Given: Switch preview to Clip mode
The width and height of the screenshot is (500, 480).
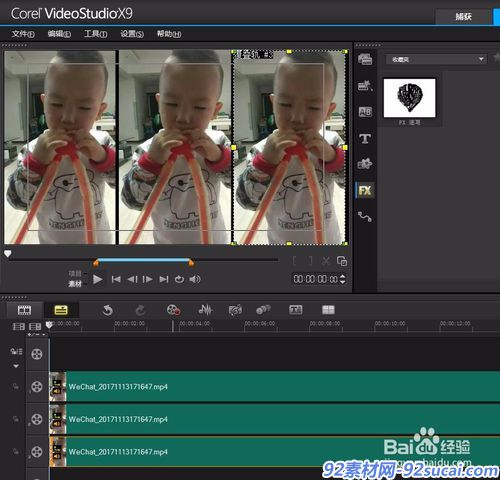Looking at the screenshot, I should tap(75, 284).
